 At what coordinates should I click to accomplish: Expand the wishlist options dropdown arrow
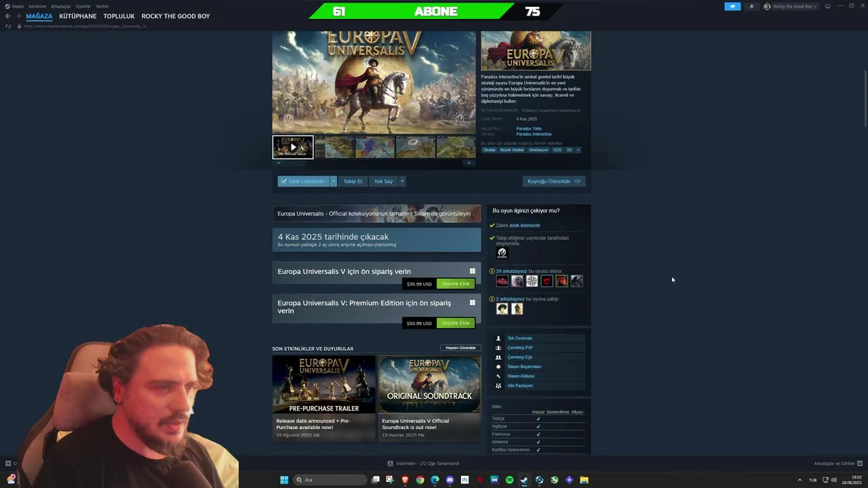[x=333, y=181]
